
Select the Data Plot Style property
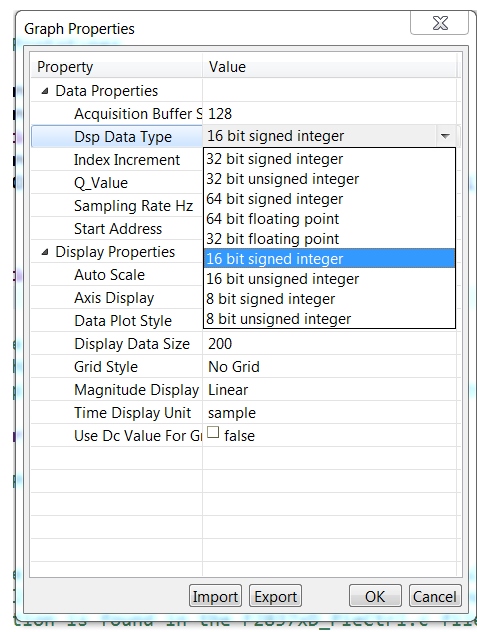(x=123, y=321)
